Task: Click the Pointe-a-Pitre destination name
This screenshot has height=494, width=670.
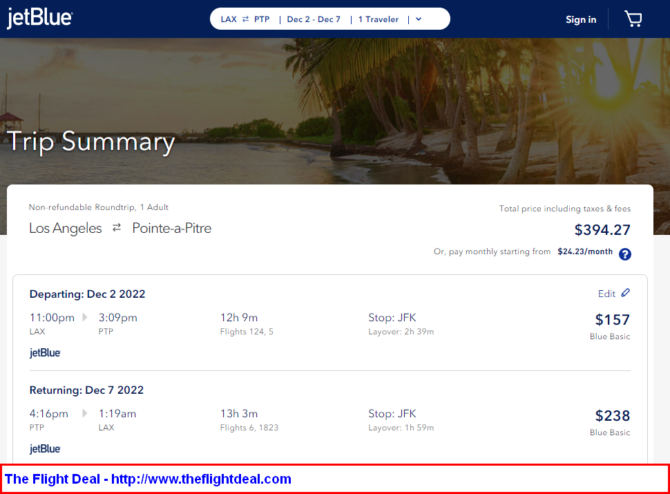Action: tap(172, 228)
